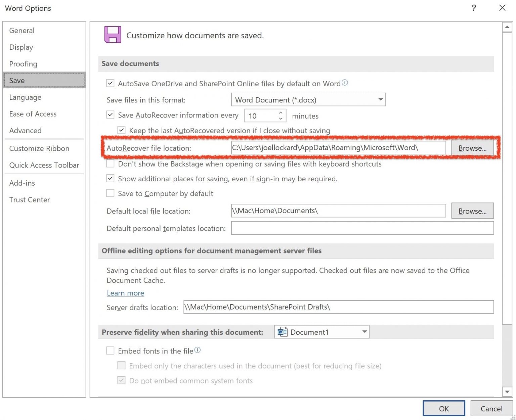This screenshot has width=516, height=420.
Task: Click the info icon next to Embed fonts
Action: (x=198, y=350)
